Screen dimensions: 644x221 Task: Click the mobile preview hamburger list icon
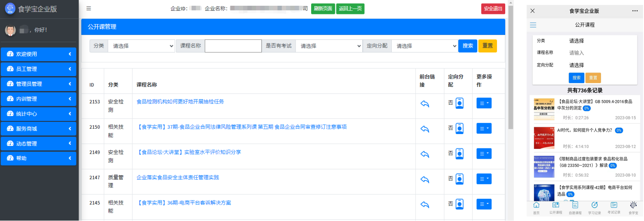point(533,25)
